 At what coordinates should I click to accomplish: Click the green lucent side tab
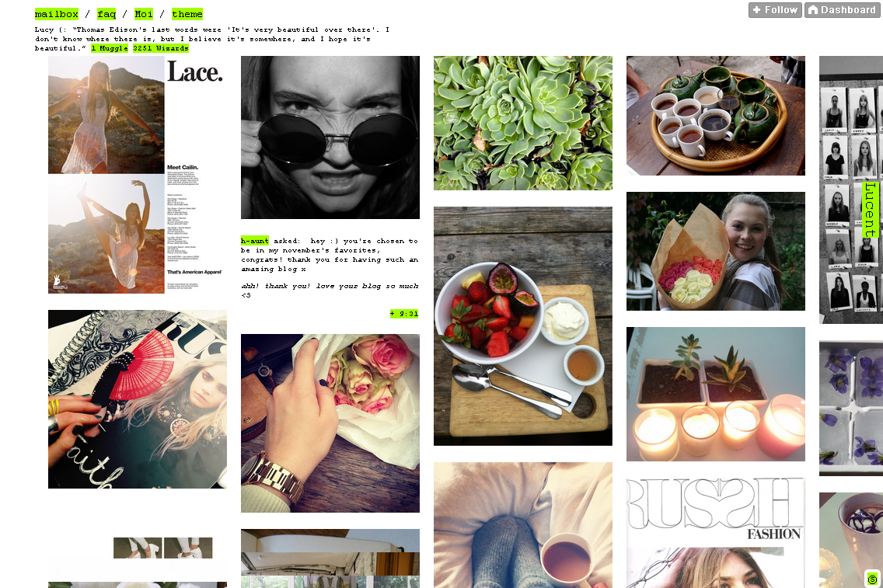(870, 209)
